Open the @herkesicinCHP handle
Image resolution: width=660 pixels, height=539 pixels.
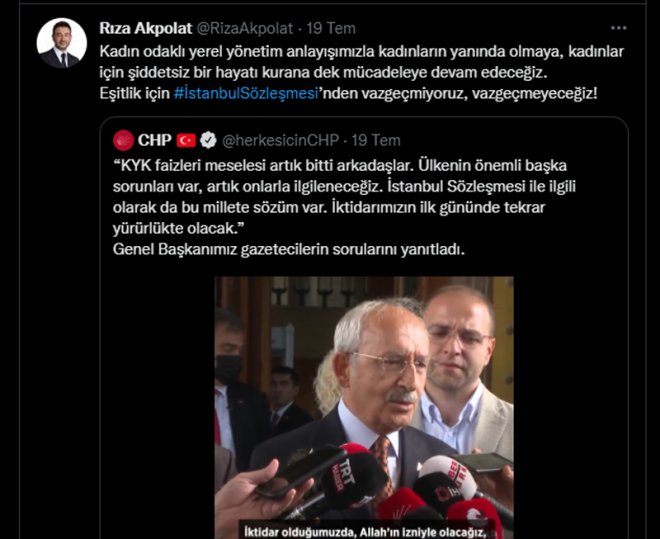[x=280, y=140]
